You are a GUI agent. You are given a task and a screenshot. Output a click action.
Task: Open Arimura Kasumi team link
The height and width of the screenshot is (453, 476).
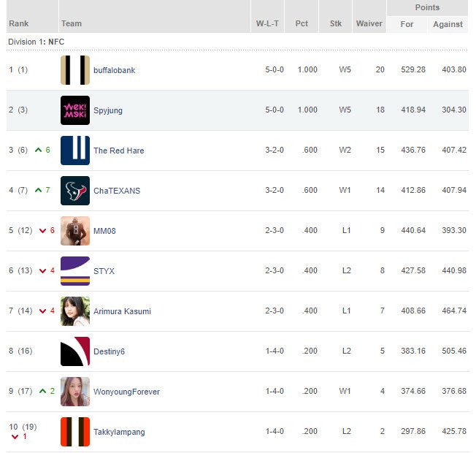[x=122, y=311]
